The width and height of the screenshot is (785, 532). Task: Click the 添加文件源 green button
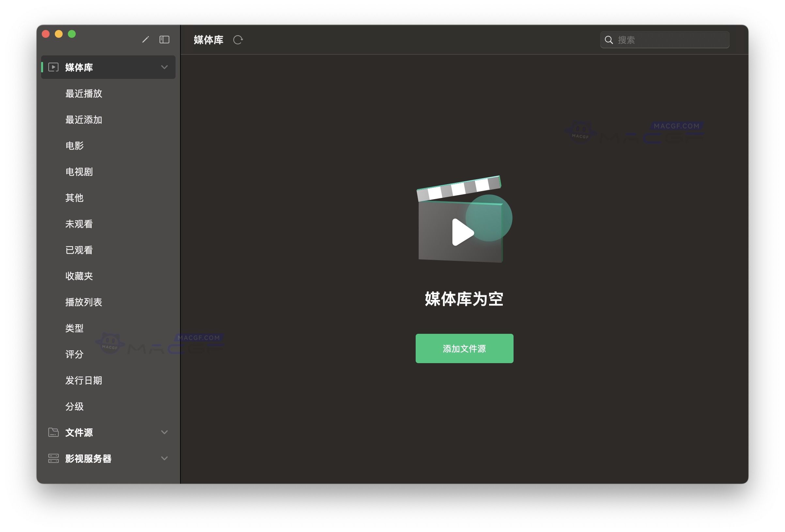[464, 349]
